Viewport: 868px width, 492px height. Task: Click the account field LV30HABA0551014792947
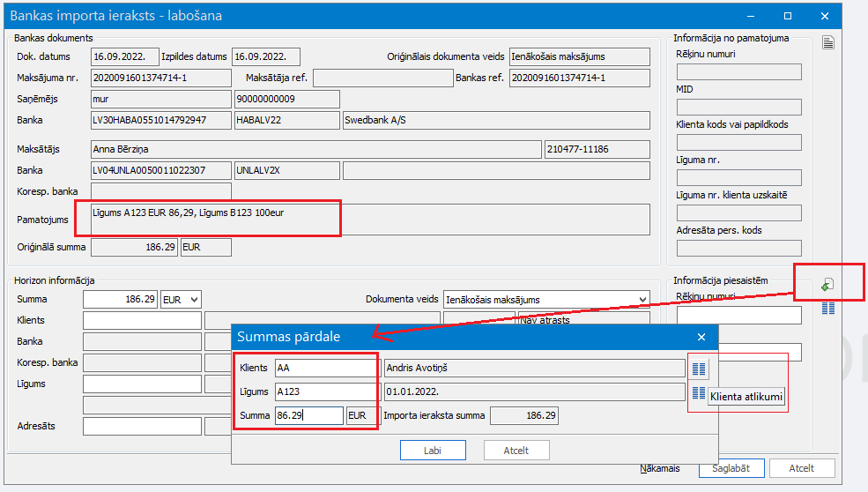161,120
